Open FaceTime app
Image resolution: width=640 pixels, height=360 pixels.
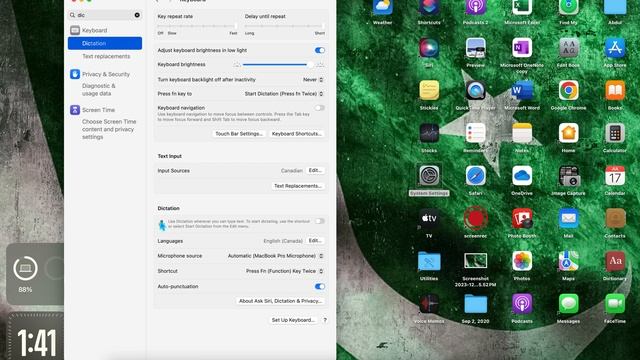pyautogui.click(x=615, y=304)
